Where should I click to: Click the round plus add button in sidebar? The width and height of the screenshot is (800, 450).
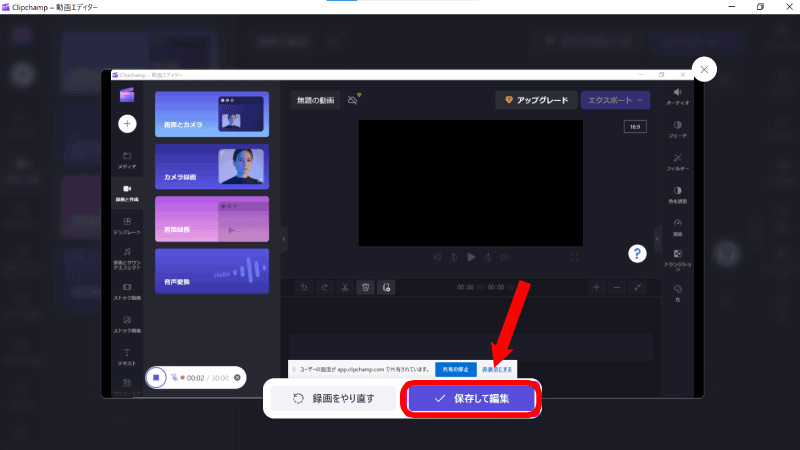[127, 123]
